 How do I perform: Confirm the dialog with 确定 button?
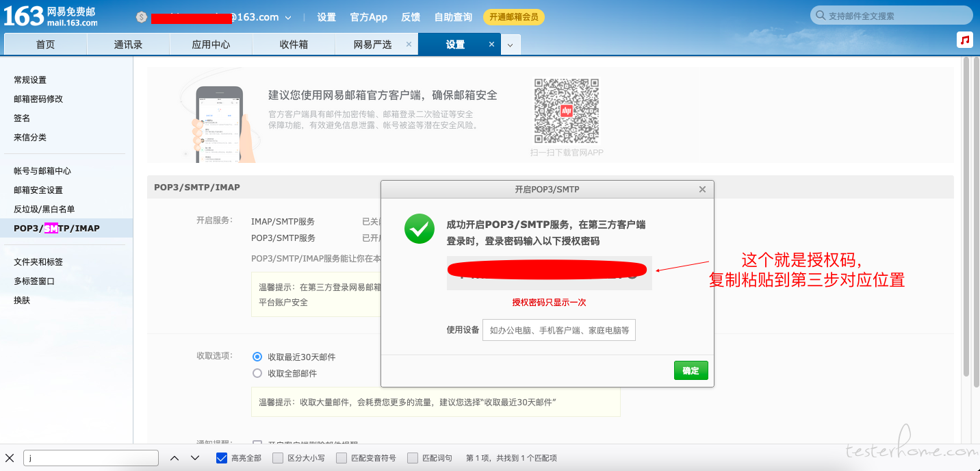(691, 370)
